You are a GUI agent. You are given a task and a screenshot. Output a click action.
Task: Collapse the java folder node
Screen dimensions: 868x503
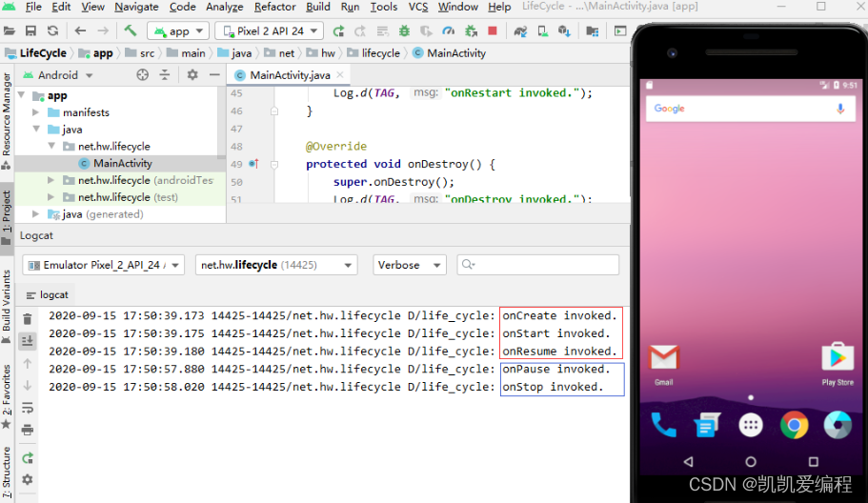[x=36, y=129]
